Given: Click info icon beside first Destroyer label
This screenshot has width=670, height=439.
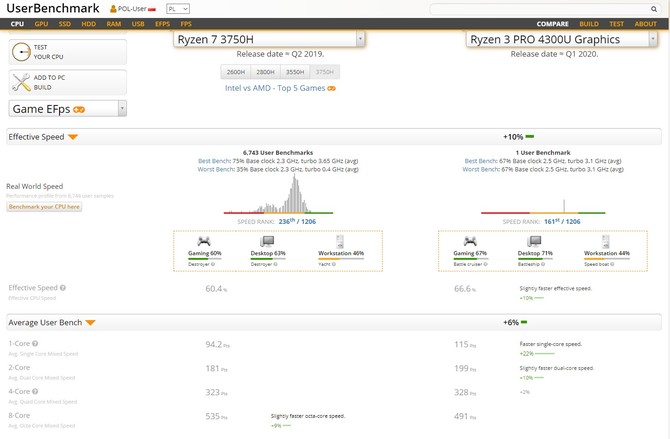Looking at the screenshot, I should (213, 264).
